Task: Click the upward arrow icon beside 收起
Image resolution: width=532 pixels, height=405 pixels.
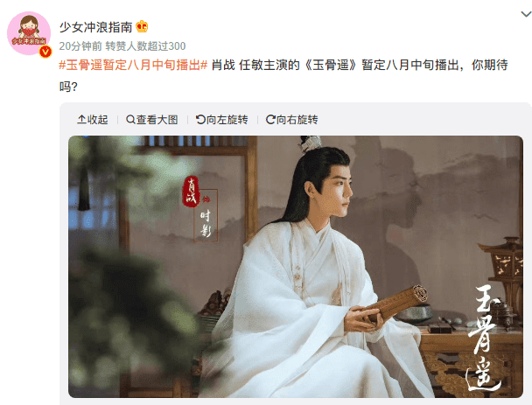Action: [81, 119]
